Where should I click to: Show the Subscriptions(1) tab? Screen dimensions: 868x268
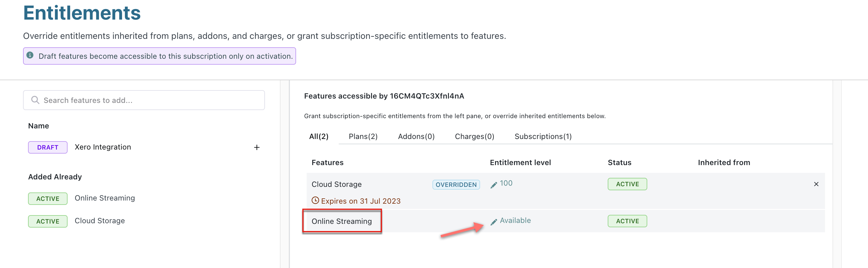[543, 136]
